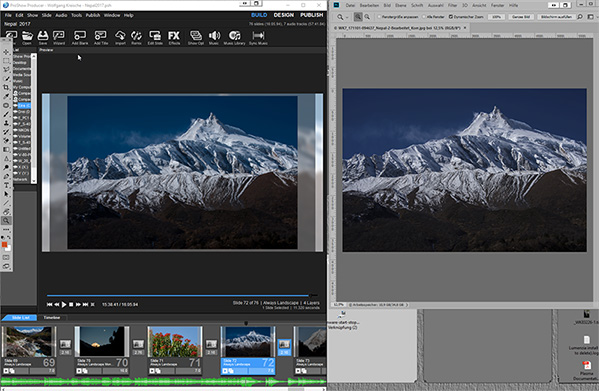Select the Slide List tab

click(20, 318)
